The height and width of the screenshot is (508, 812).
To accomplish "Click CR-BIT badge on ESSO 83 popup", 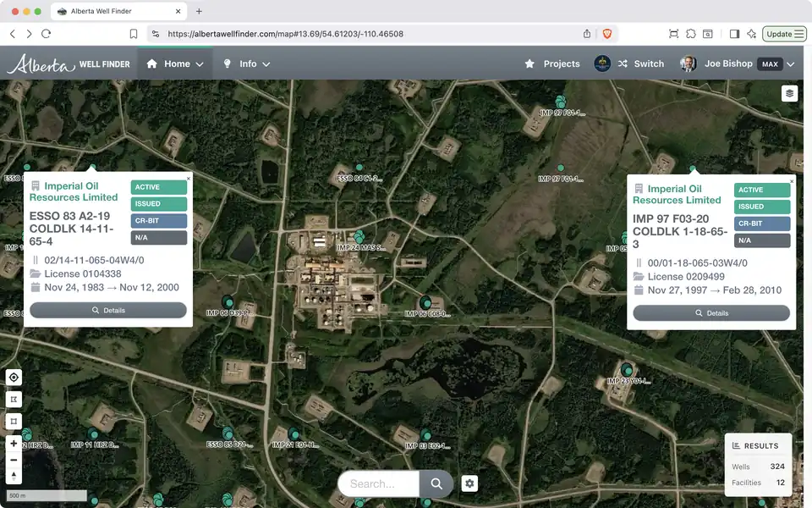I will coord(158,220).
